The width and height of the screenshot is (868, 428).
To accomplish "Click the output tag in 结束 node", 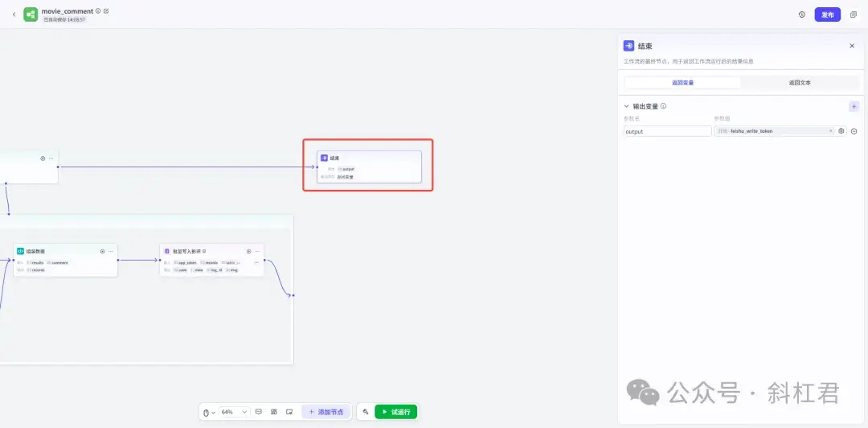I will 346,169.
